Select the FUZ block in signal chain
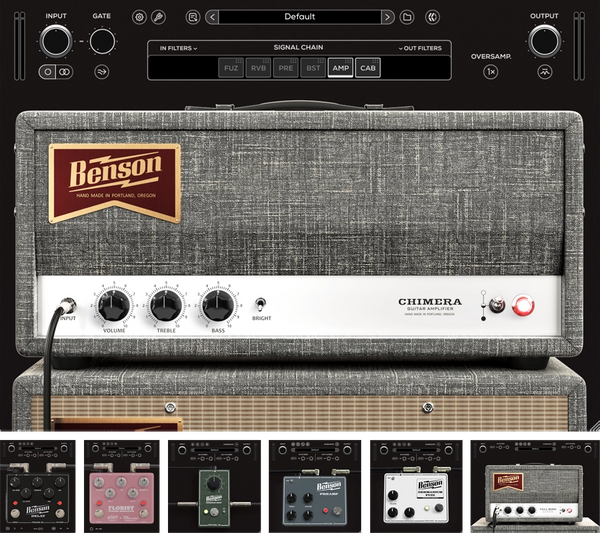The image size is (600, 533). 231,68
